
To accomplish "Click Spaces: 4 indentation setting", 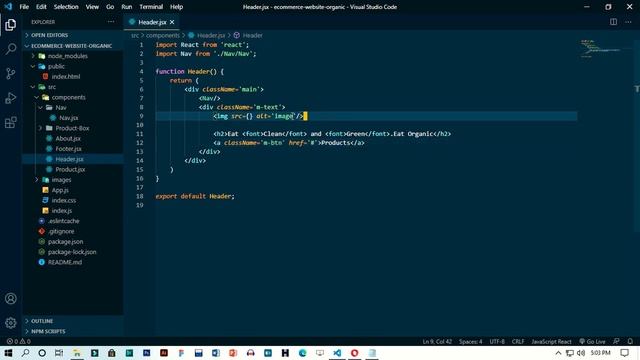I will [x=470, y=341].
